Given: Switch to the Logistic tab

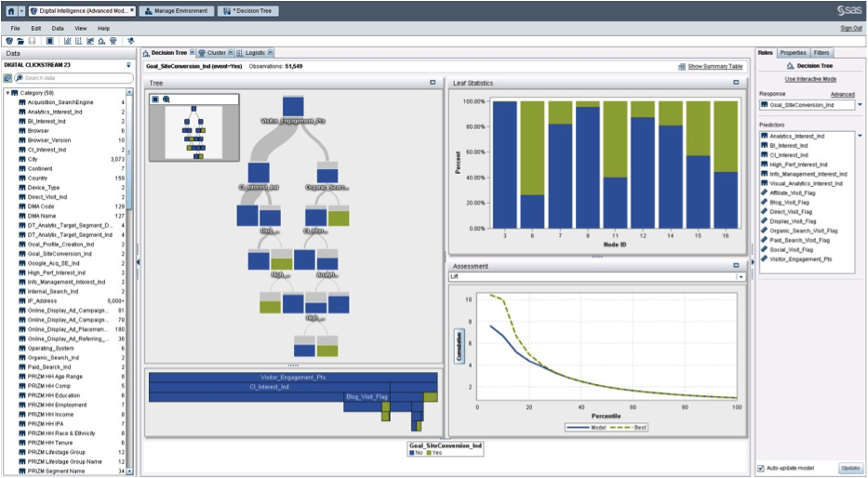Looking at the screenshot, I should [x=256, y=53].
